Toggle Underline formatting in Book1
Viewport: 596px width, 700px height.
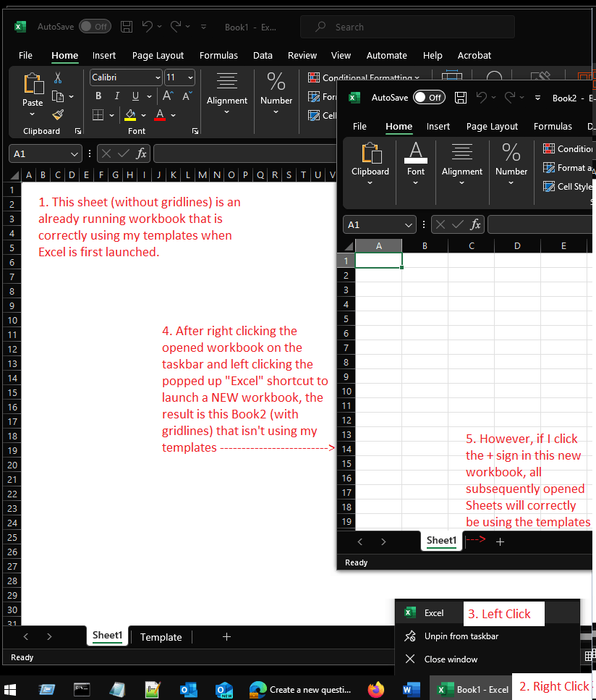tap(135, 96)
